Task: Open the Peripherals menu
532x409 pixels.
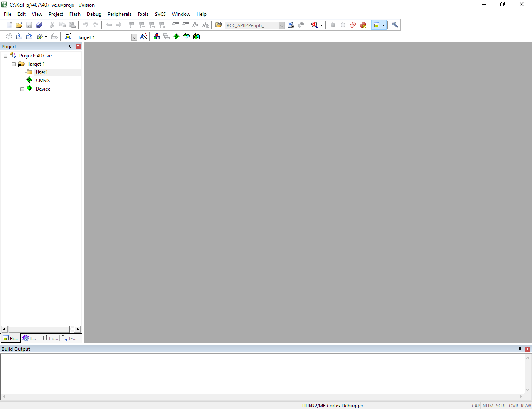Action: click(x=119, y=14)
